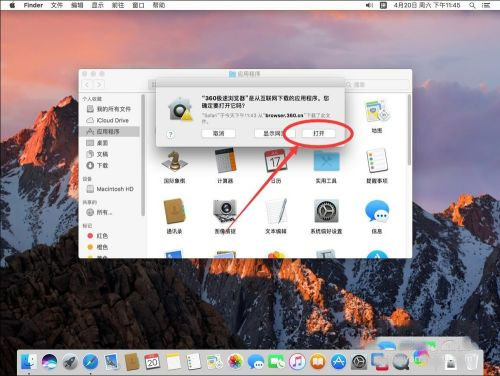Launch Safari from the Dock
The image size is (500, 376).
point(90,362)
